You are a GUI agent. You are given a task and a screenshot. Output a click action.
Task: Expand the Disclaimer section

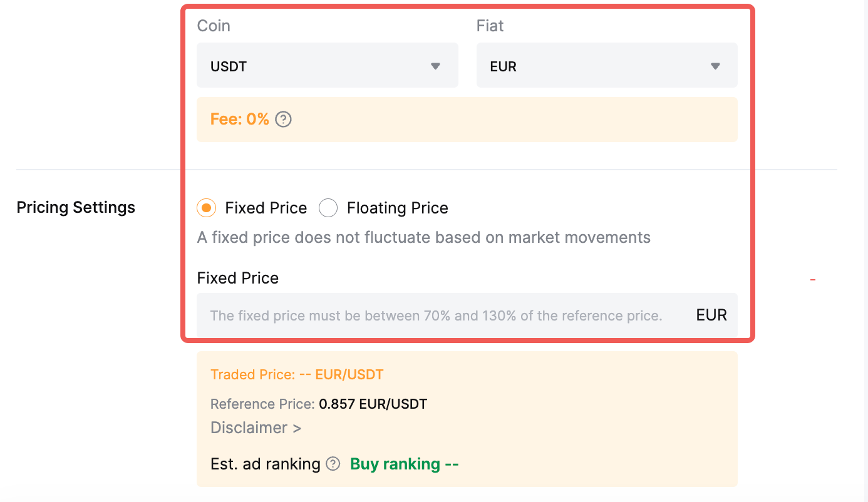click(x=256, y=428)
